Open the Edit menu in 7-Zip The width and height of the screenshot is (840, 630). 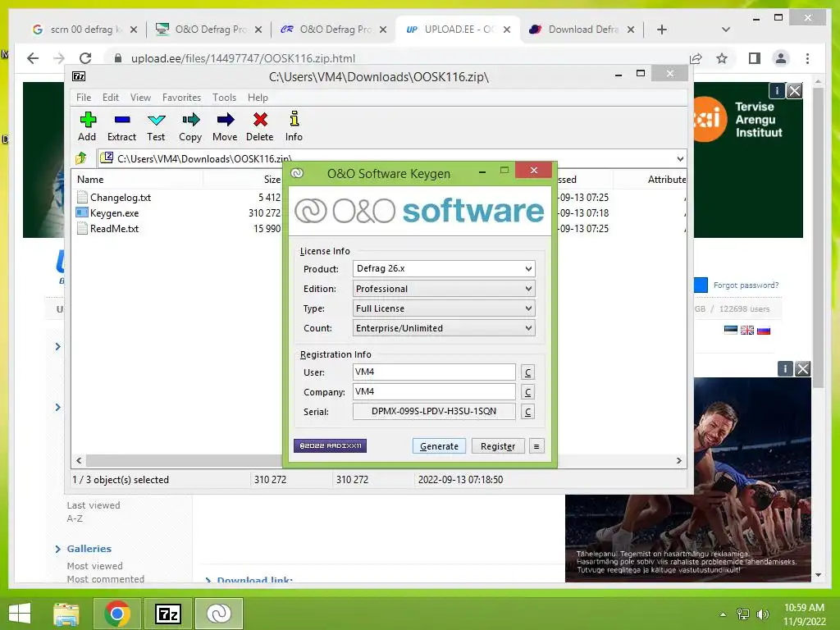click(x=111, y=98)
